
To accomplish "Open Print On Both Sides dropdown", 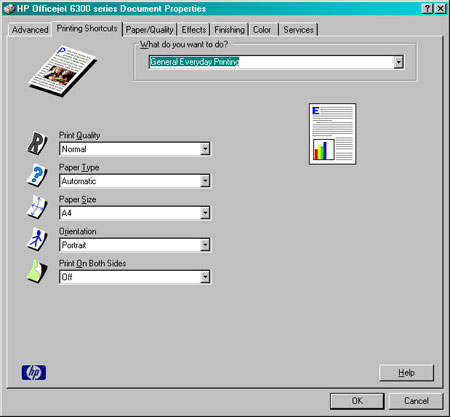I will point(135,277).
